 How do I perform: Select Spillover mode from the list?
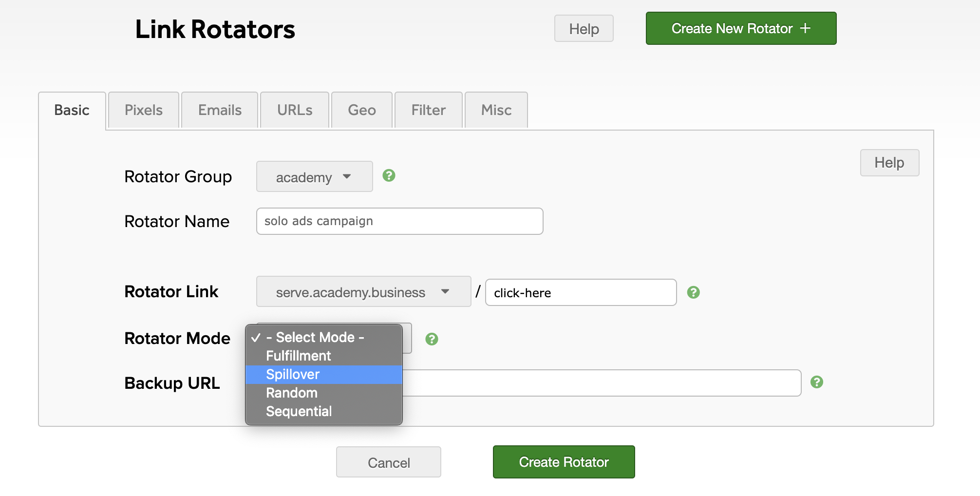pos(292,374)
